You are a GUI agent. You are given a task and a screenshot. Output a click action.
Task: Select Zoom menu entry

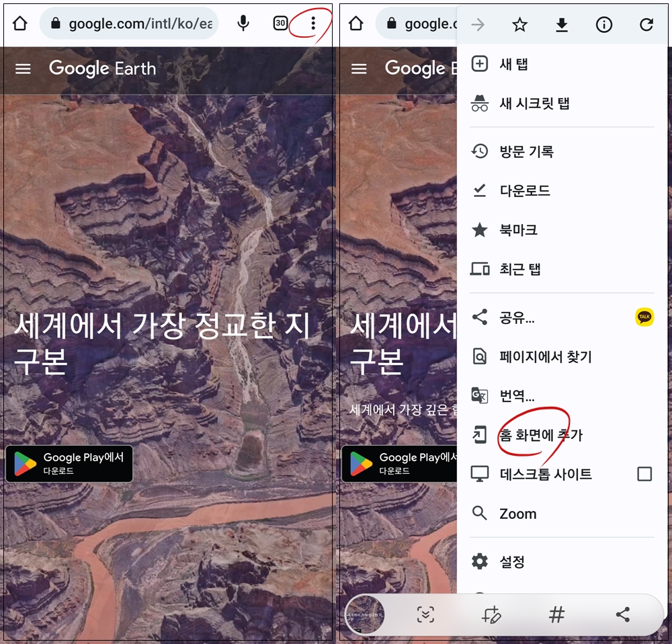coord(562,513)
